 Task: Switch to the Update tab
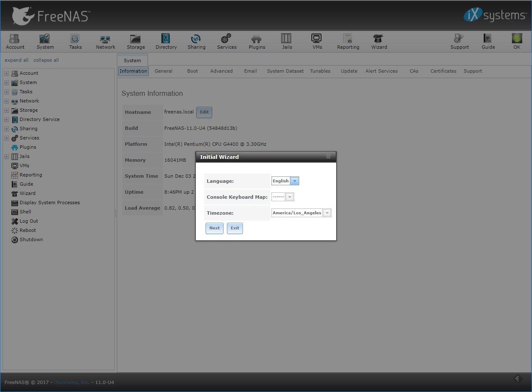[x=349, y=71]
